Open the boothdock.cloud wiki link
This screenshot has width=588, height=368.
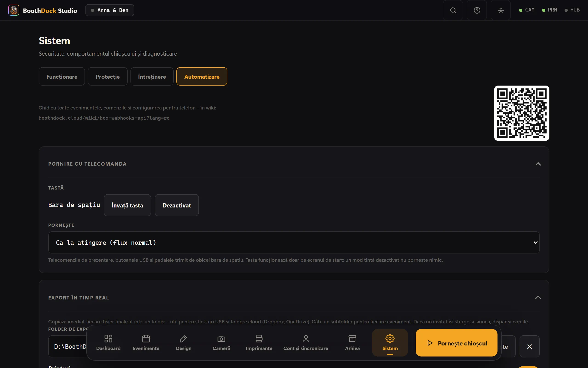[104, 118]
